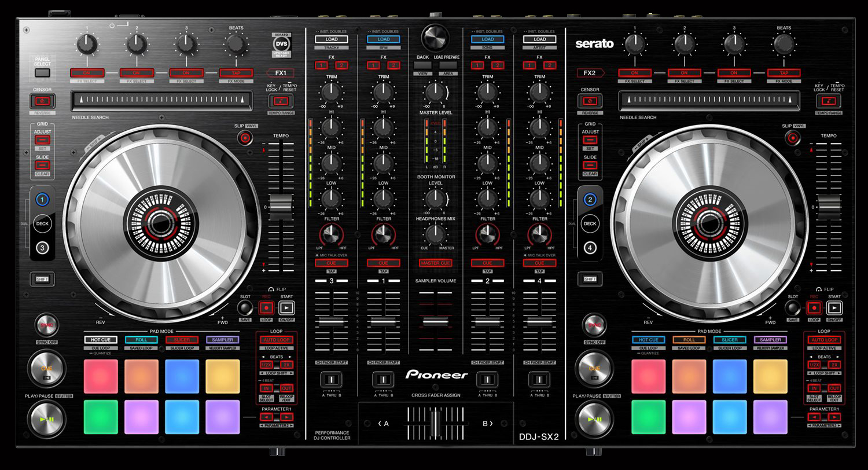Image resolution: width=868 pixels, height=470 pixels.
Task: Click the left deck SHIFT button
Action: tap(42, 279)
